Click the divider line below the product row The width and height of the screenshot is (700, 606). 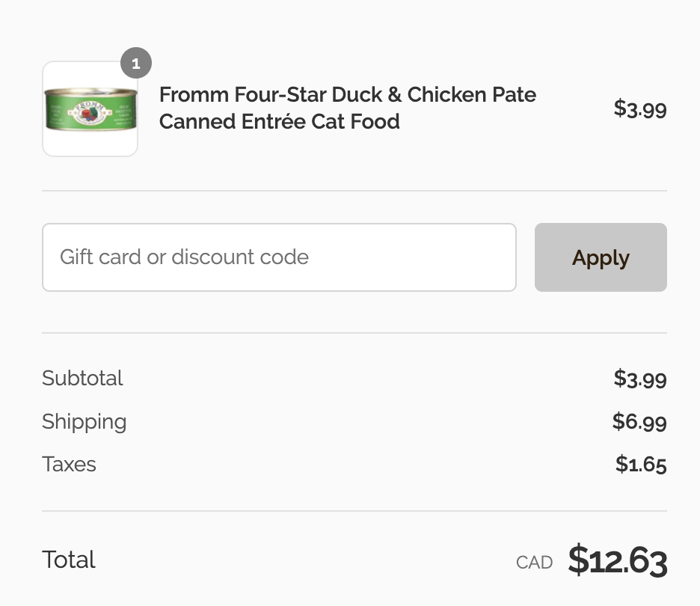(354, 191)
